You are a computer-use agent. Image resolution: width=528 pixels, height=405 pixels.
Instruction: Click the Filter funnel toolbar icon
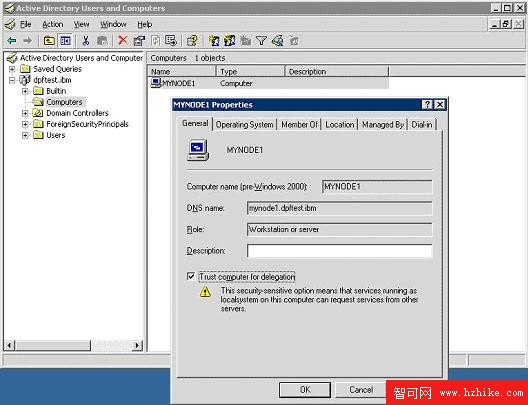[x=261, y=41]
